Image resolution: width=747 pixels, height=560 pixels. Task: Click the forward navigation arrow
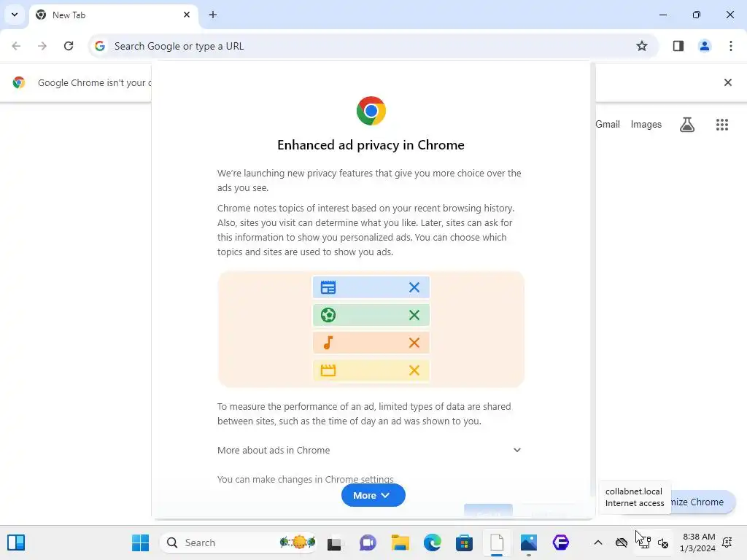[x=42, y=46]
